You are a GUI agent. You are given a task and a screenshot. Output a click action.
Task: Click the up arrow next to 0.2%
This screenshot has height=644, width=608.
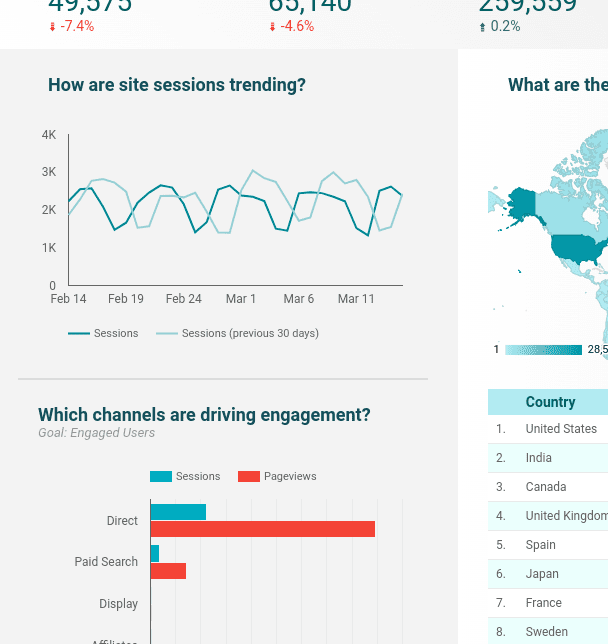pyautogui.click(x=483, y=27)
